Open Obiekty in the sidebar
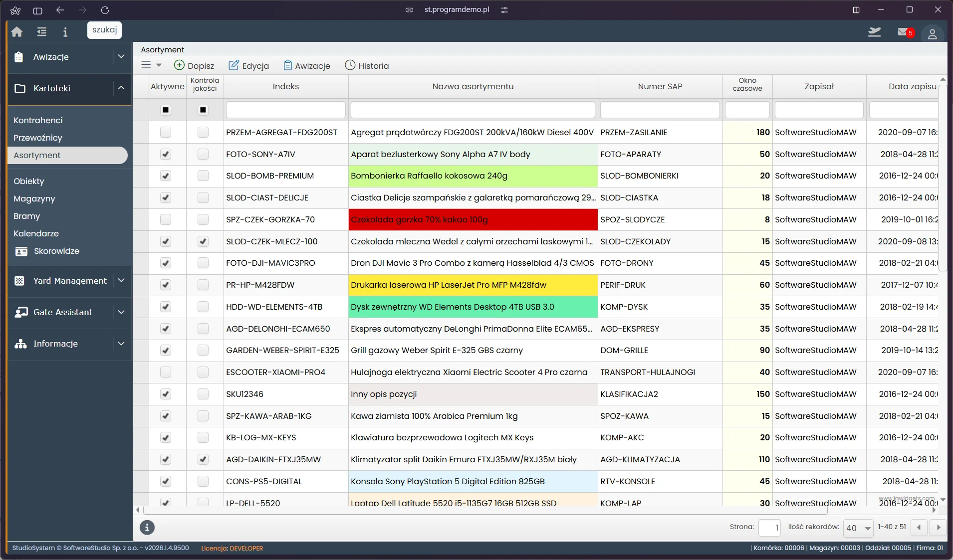This screenshot has height=560, width=953. 28,181
